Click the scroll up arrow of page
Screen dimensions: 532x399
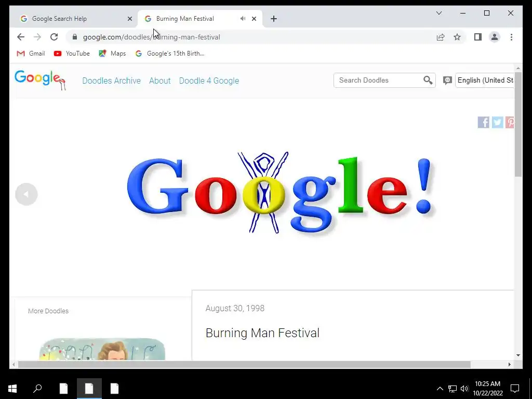point(518,68)
